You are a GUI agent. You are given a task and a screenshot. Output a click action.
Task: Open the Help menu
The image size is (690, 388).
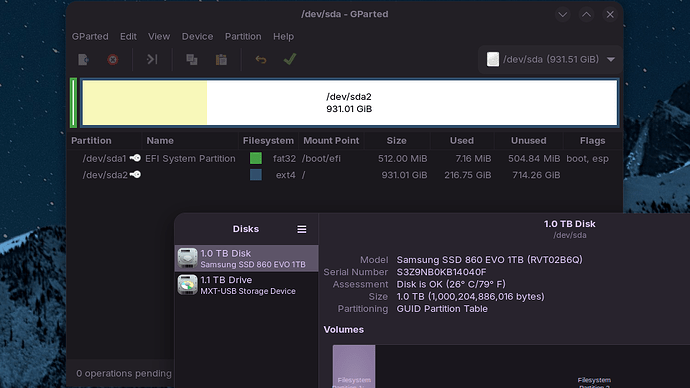click(283, 37)
